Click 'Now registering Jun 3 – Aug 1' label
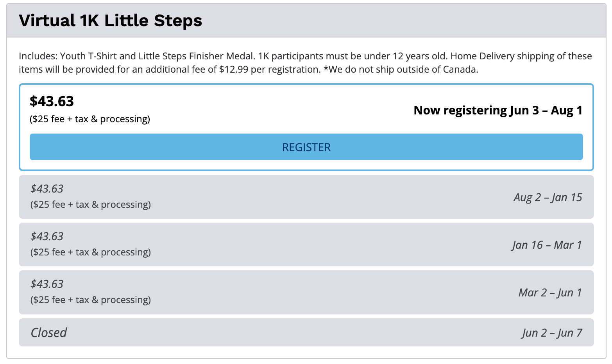Screen dimensions: 612x364 [x=498, y=111]
